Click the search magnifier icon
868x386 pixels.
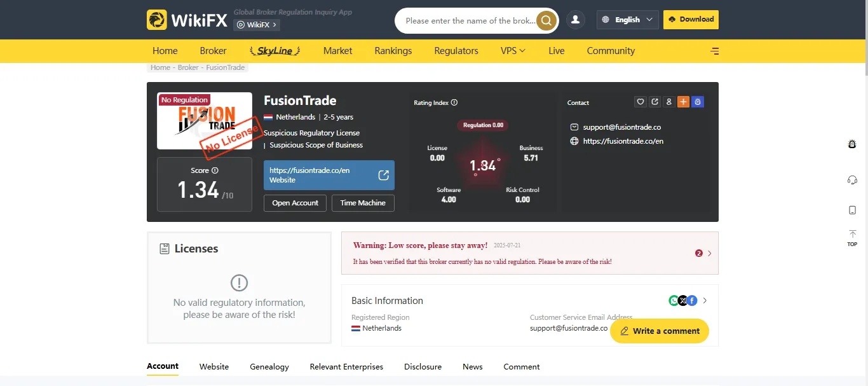click(x=546, y=20)
